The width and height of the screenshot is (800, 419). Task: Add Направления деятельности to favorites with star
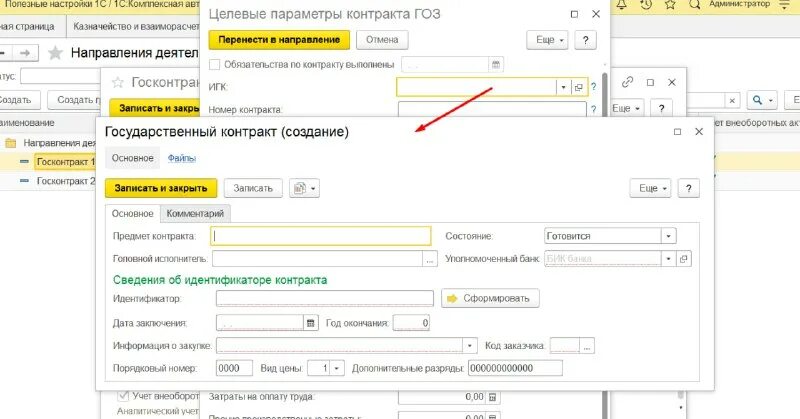tap(55, 53)
